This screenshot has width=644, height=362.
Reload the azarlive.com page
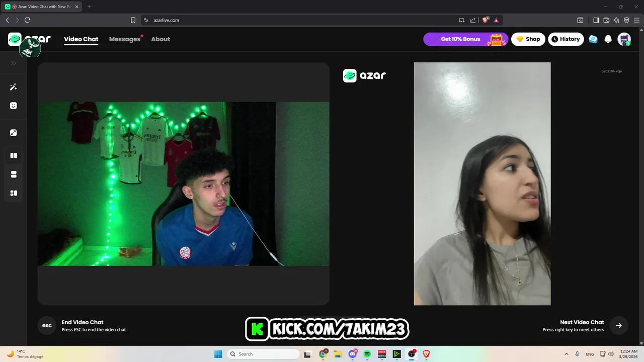pos(28,20)
